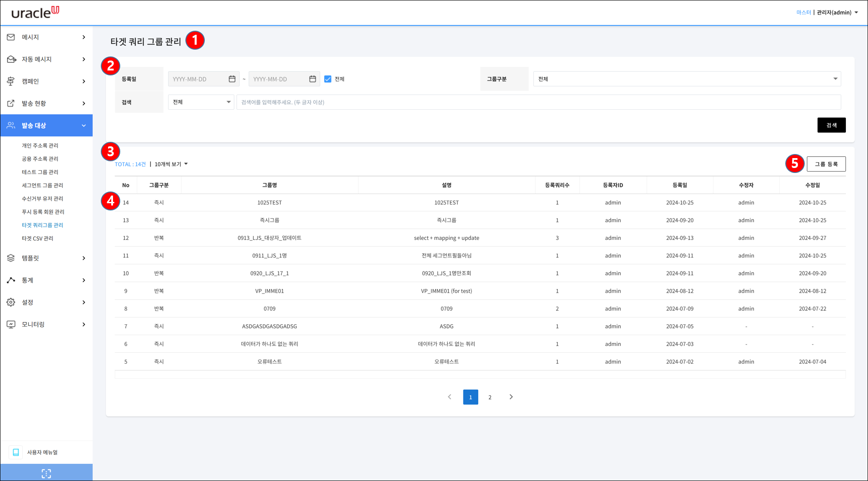
Task: Open the 검색 type 전체 dropdown
Action: (201, 102)
